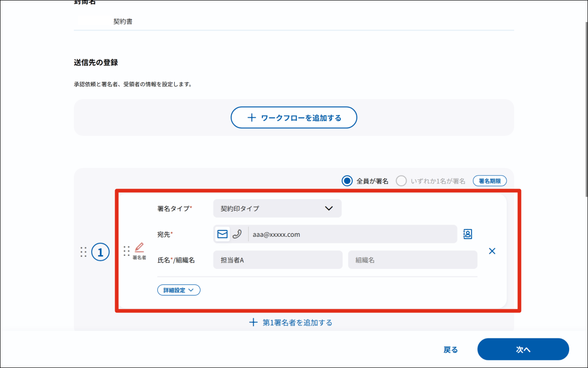588x368 pixels.
Task: Click into the empty 組織名 field
Action: pyautogui.click(x=412, y=260)
